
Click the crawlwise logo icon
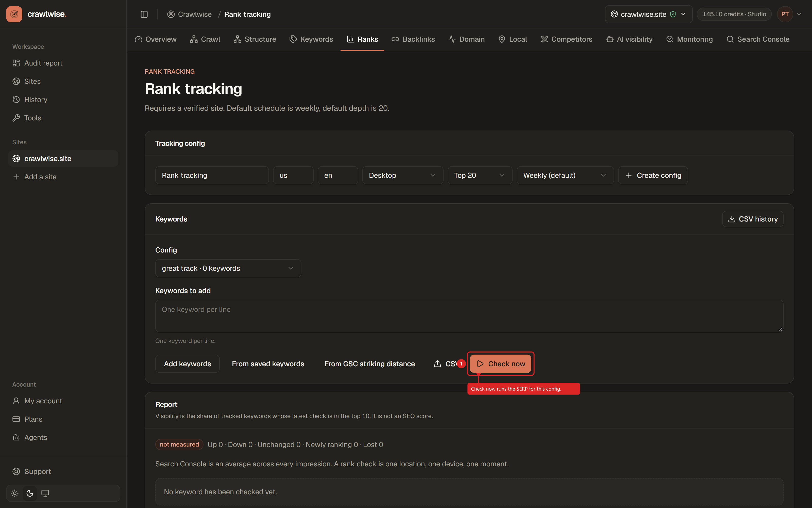point(14,14)
